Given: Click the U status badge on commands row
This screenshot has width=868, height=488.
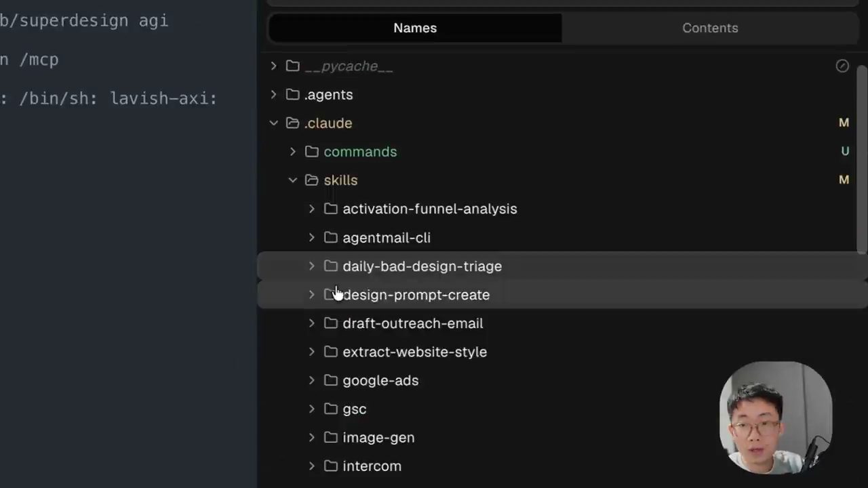Looking at the screenshot, I should (845, 151).
